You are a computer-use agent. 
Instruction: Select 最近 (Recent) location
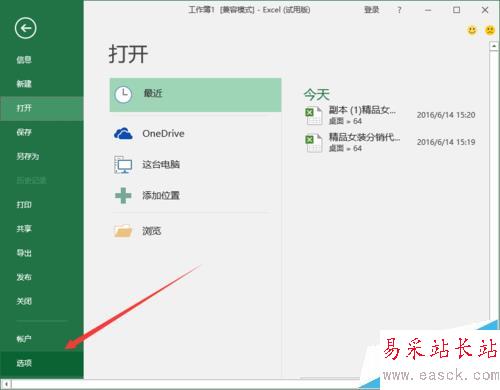(x=195, y=95)
